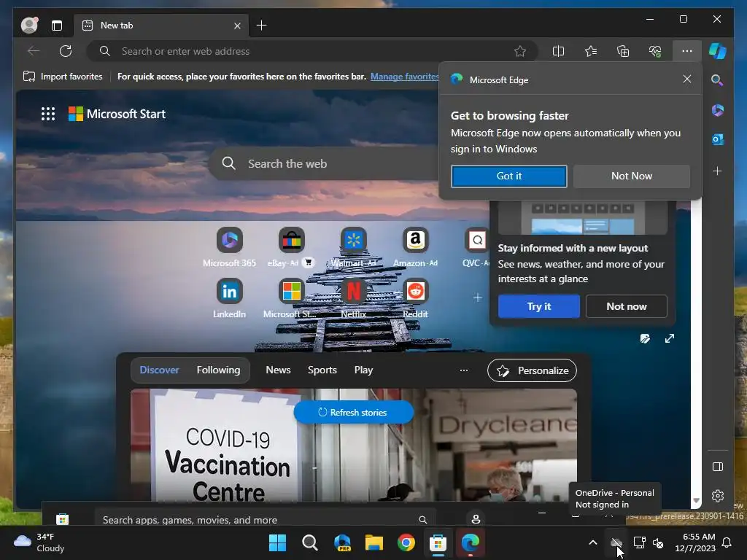Open a new tab with plus button
Screen dimensions: 747x560
[262, 26]
